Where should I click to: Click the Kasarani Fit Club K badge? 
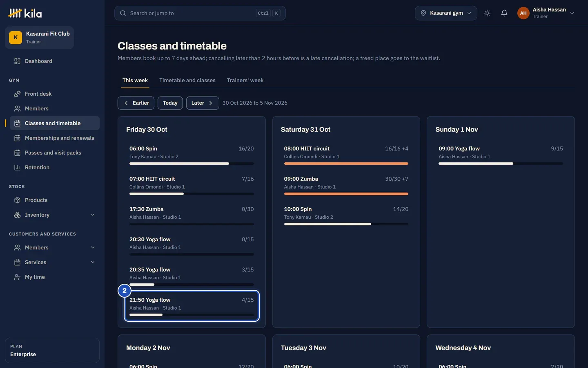16,37
